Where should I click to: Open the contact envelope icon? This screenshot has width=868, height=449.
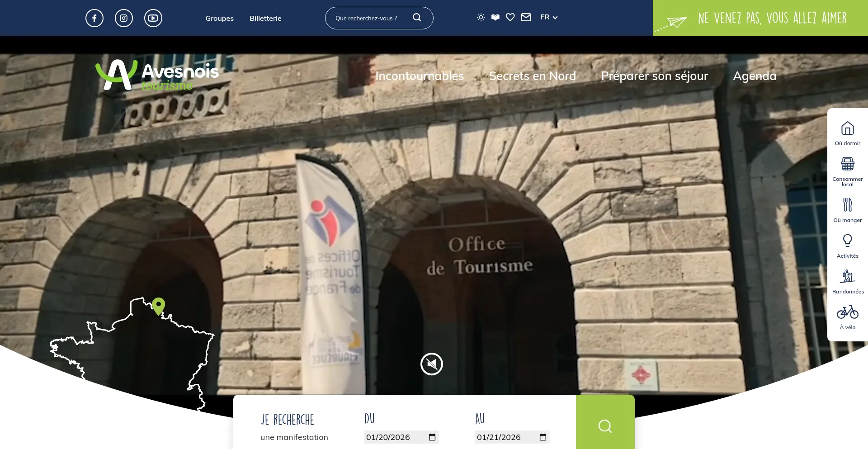click(x=526, y=17)
